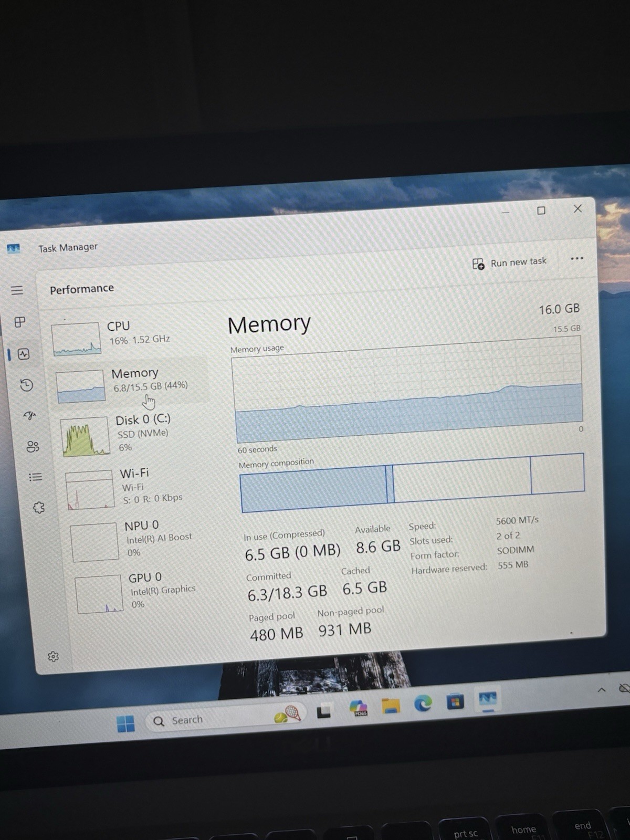This screenshot has height=840, width=630.
Task: Maximize the Task Manager window
Action: tap(541, 211)
